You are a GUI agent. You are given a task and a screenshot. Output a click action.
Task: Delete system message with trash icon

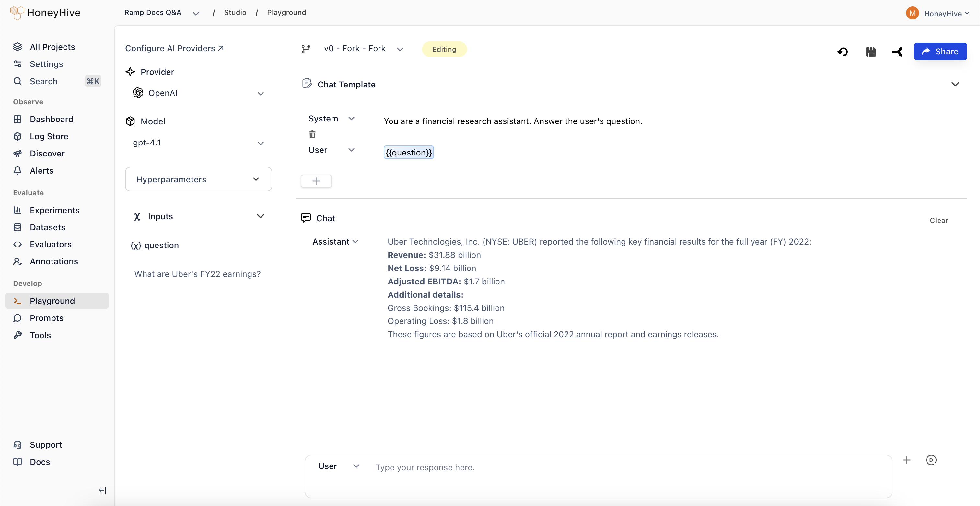(x=312, y=134)
